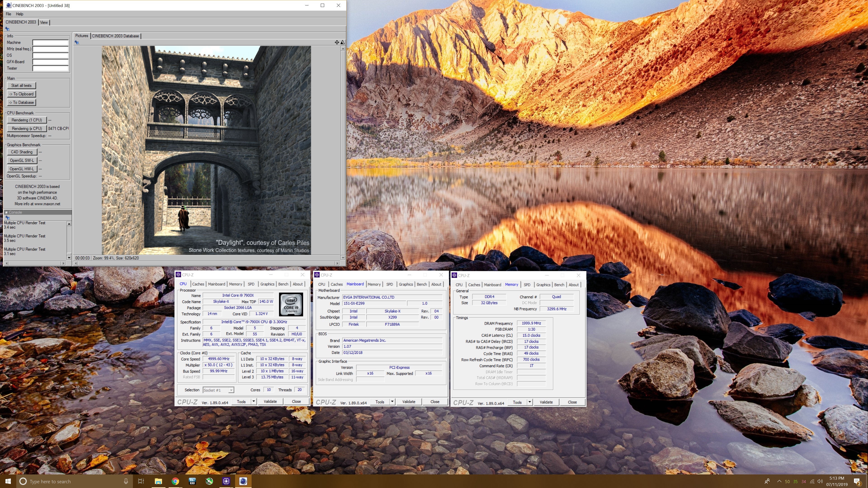Click the -> To Clipboard button
This screenshot has height=488, width=868.
click(21, 94)
